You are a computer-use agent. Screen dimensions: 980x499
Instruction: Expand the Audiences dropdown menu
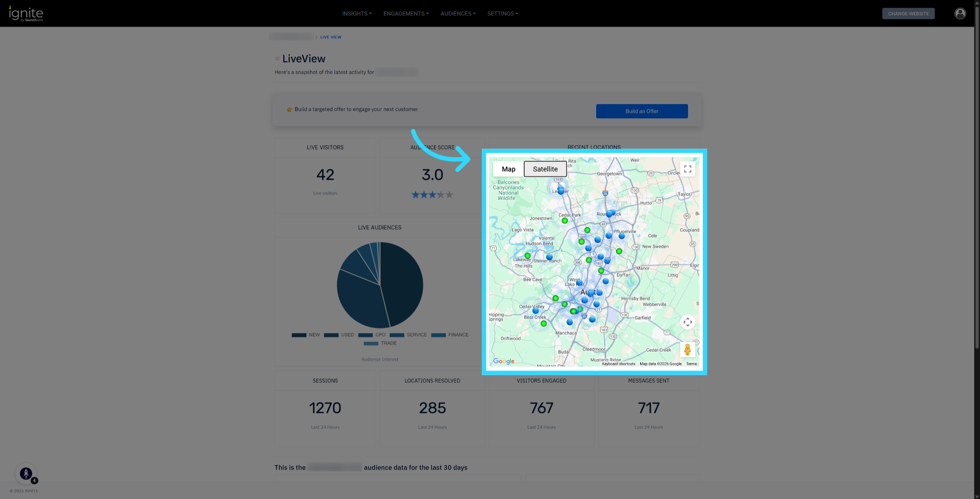(x=458, y=13)
